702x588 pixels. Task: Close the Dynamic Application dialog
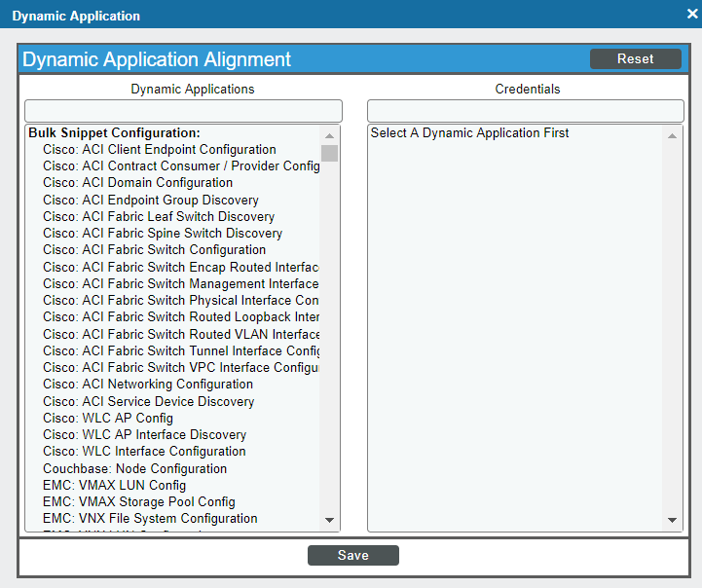coord(692,14)
